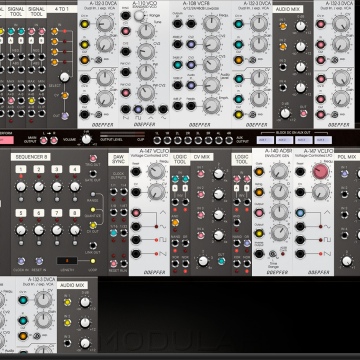Click the pink Frequ knob on A-147 VCLFO
360x360 pixels.
pos(321,171)
